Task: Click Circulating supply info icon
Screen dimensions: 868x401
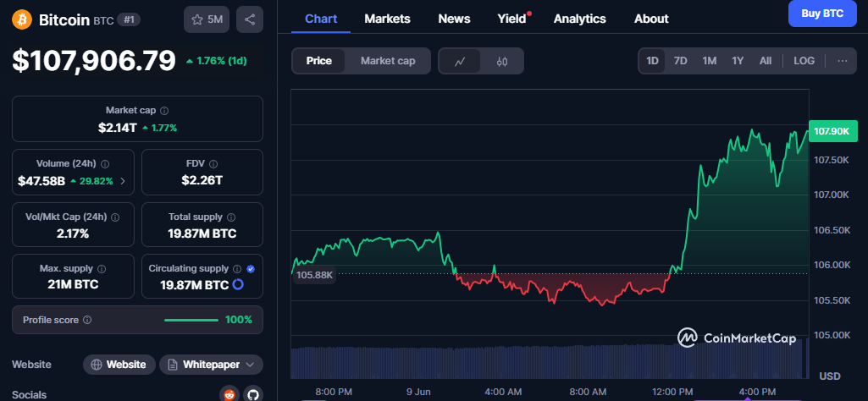Action: point(237,269)
